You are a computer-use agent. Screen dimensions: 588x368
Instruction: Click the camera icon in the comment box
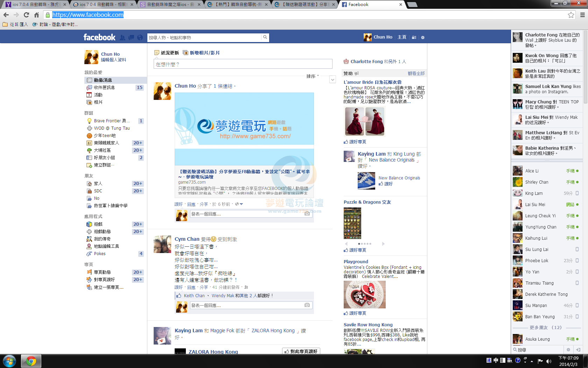click(306, 213)
